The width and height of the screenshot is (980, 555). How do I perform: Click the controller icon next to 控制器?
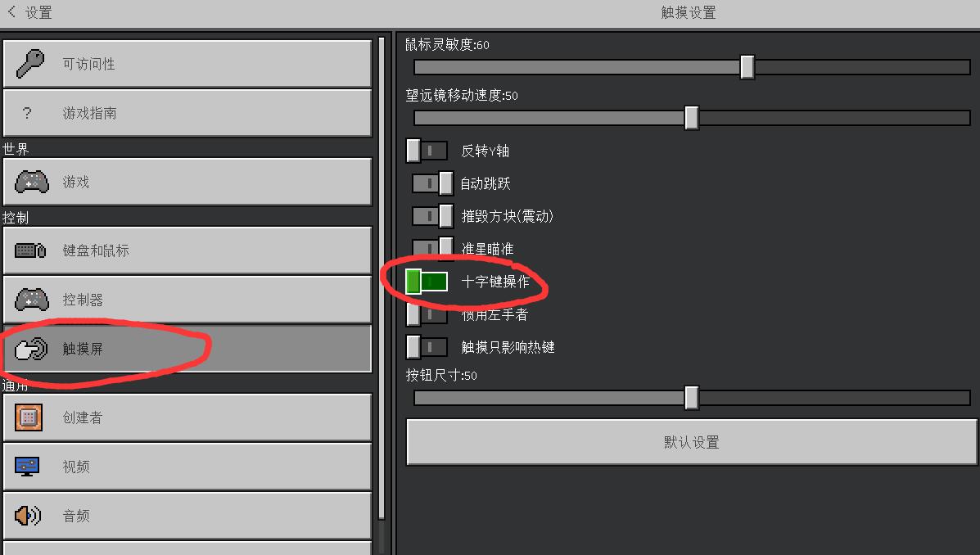(x=32, y=300)
